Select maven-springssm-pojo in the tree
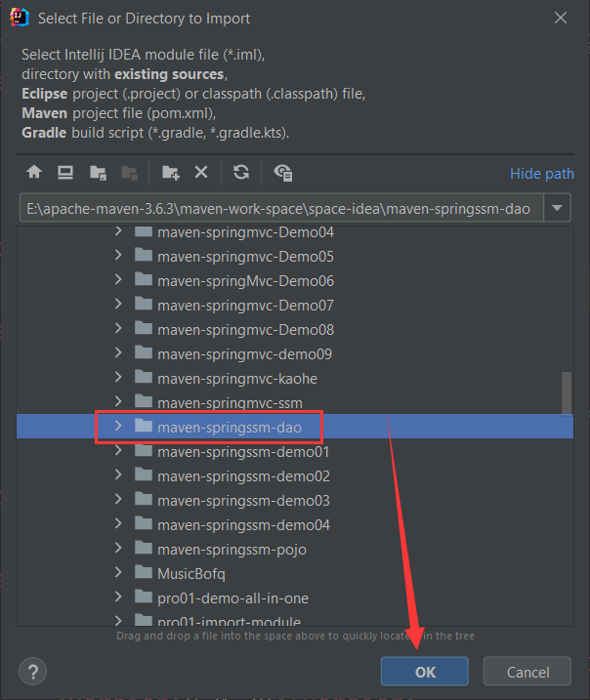This screenshot has height=700, width=590. 232,550
